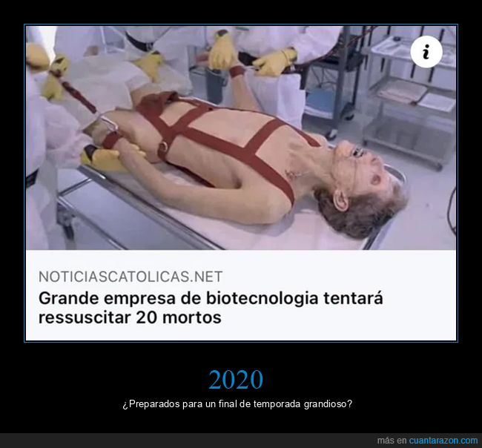Select the blank white area of the link card
Image resolution: width=482 pixels, height=448 pixels.
click(x=338, y=320)
